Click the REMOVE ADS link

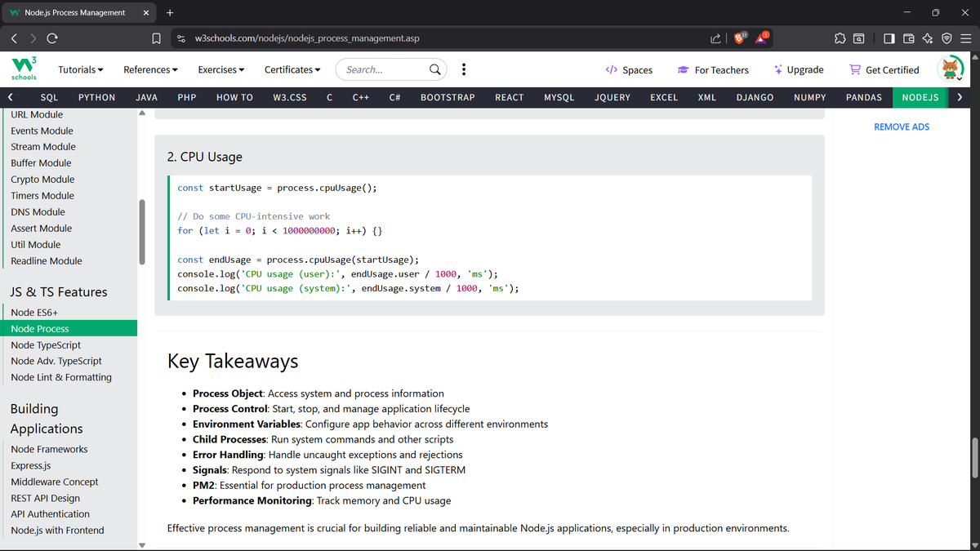[902, 127]
